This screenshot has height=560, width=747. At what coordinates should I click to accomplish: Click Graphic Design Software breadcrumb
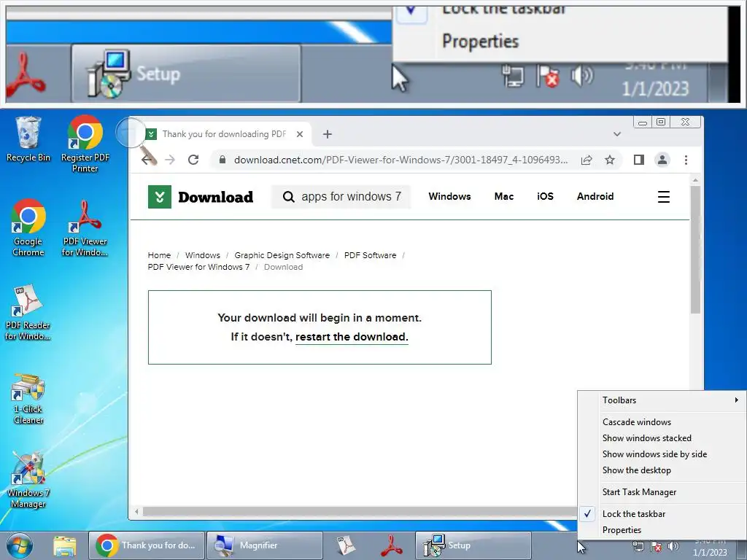[282, 255]
